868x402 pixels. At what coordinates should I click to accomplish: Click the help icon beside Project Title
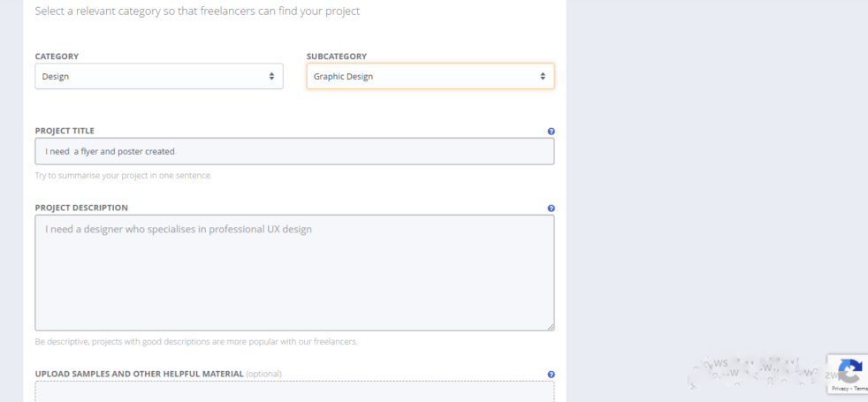552,132
